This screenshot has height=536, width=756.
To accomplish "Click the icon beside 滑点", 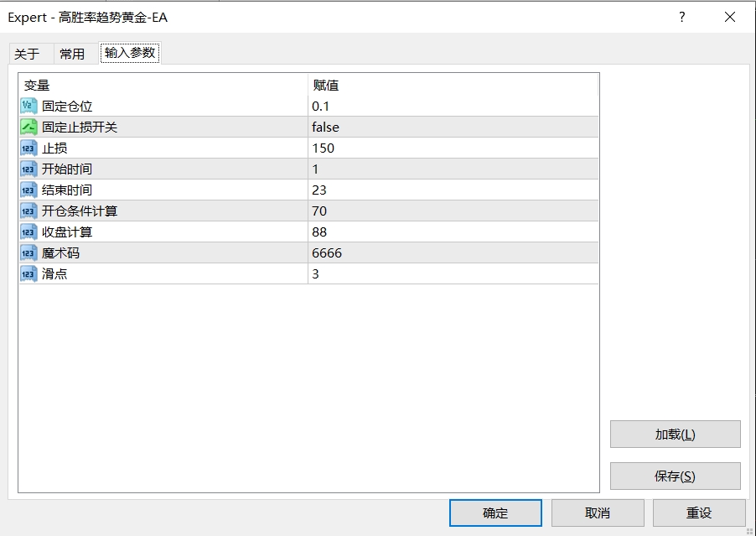I will click(28, 273).
